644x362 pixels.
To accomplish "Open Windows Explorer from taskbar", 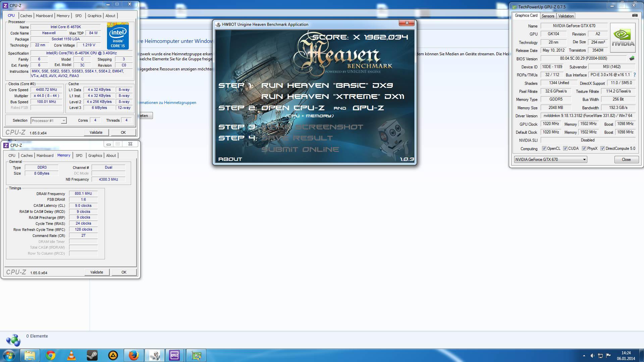I will 30,355.
